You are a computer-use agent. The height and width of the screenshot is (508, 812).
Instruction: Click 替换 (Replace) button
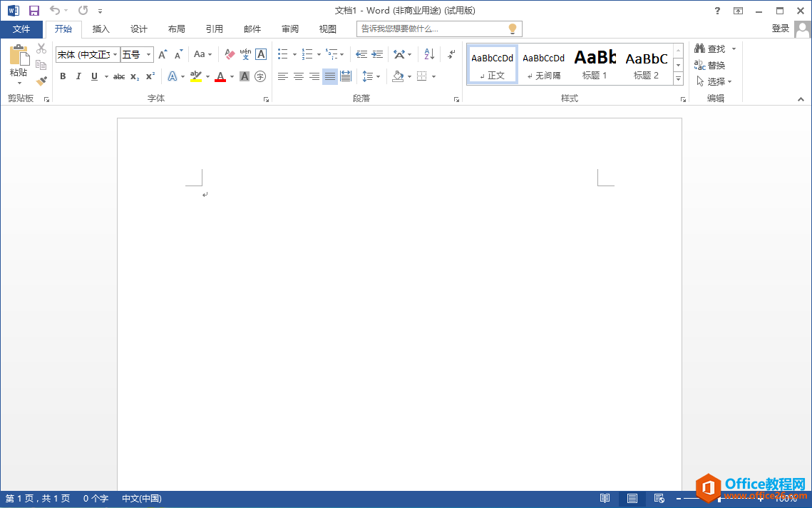coord(710,66)
